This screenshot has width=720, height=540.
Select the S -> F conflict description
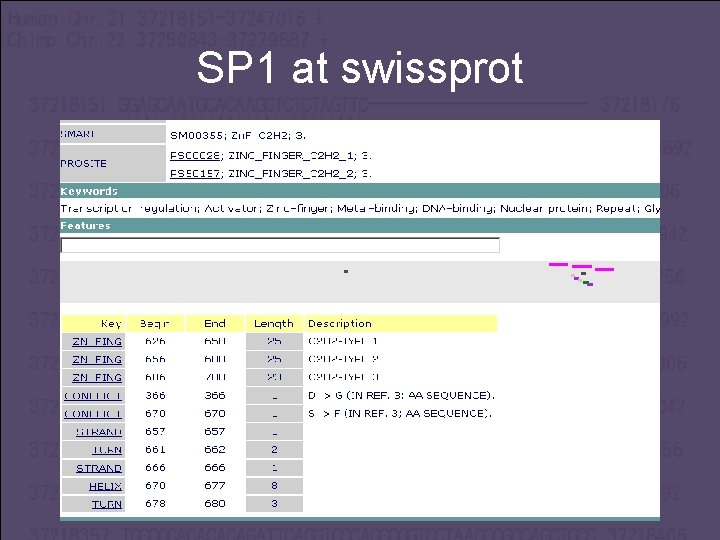pos(400,413)
